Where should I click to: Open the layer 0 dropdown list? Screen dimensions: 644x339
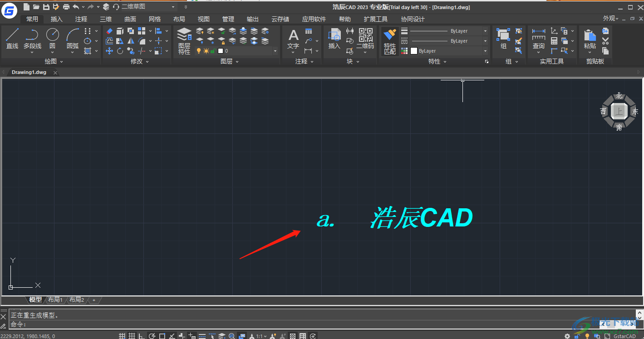click(275, 51)
